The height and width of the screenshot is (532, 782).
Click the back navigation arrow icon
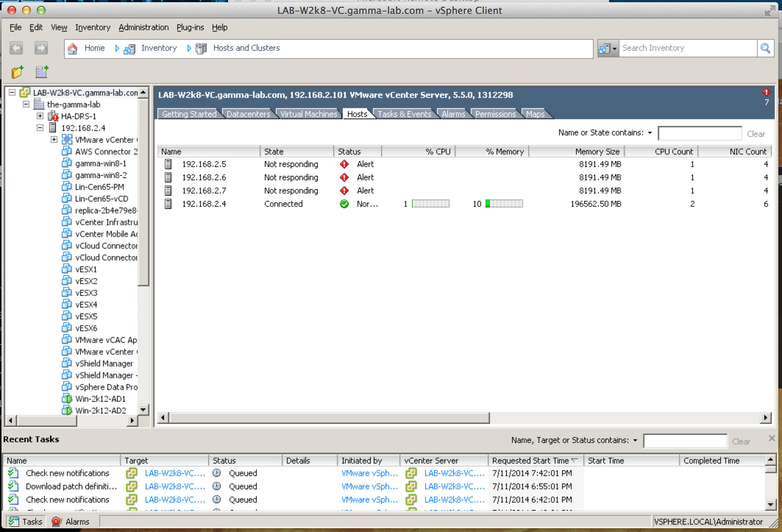coord(16,48)
